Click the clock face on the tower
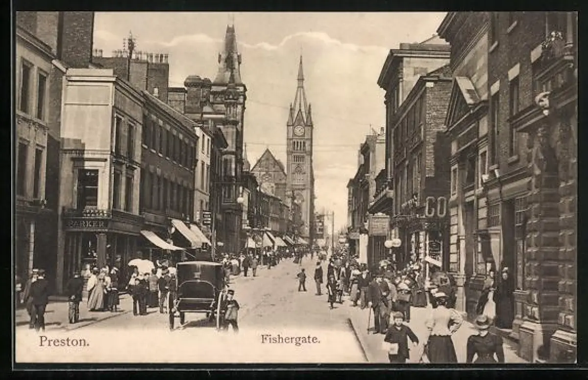This screenshot has width=588, height=380. (x=299, y=131)
